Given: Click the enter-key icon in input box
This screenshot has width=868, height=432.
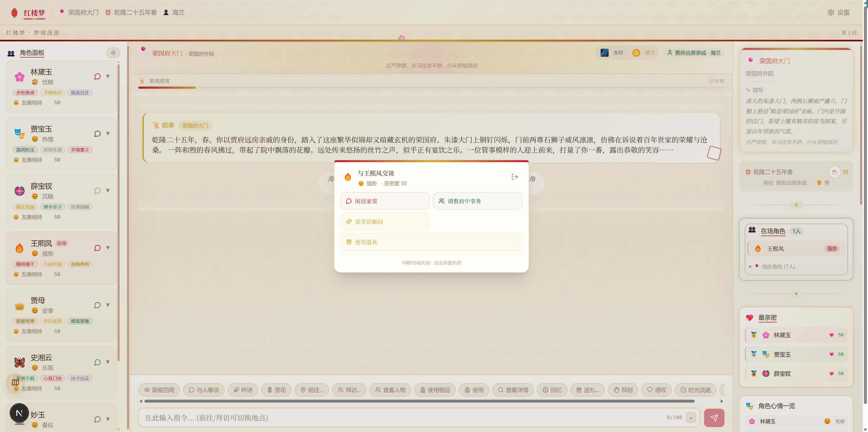Looking at the screenshot, I should click(x=691, y=418).
